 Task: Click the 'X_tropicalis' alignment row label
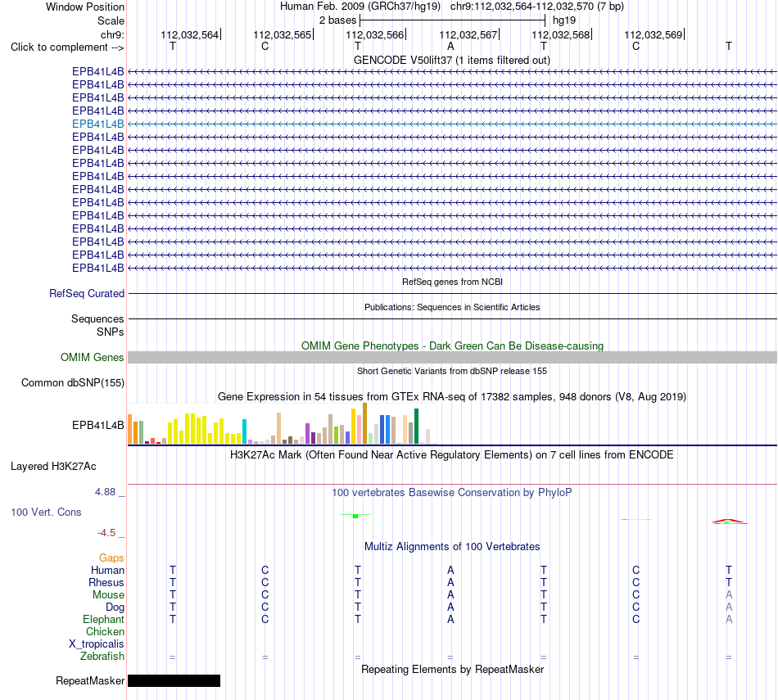tap(97, 644)
